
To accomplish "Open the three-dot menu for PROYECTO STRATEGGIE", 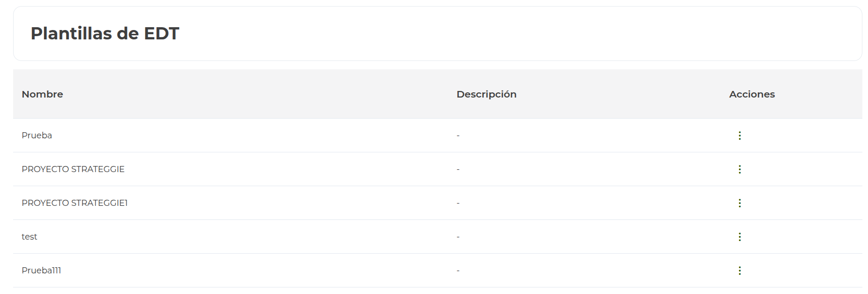I will point(740,169).
